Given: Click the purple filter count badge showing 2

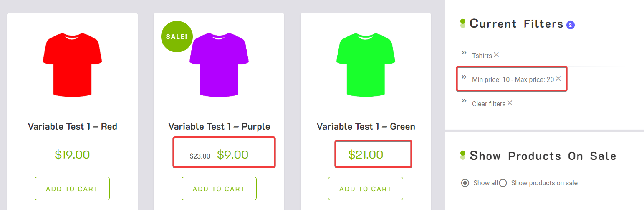Looking at the screenshot, I should [x=571, y=25].
